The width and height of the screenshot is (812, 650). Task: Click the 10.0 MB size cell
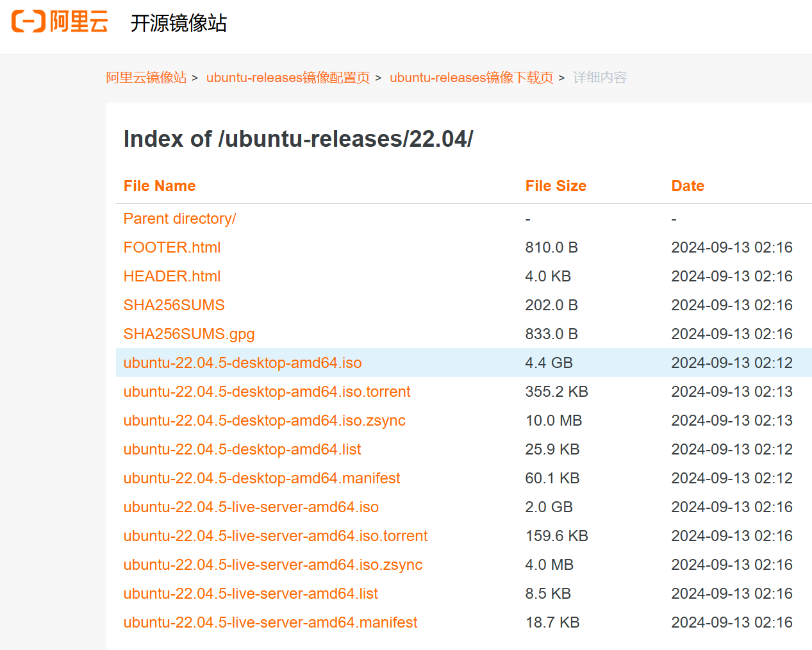point(554,421)
